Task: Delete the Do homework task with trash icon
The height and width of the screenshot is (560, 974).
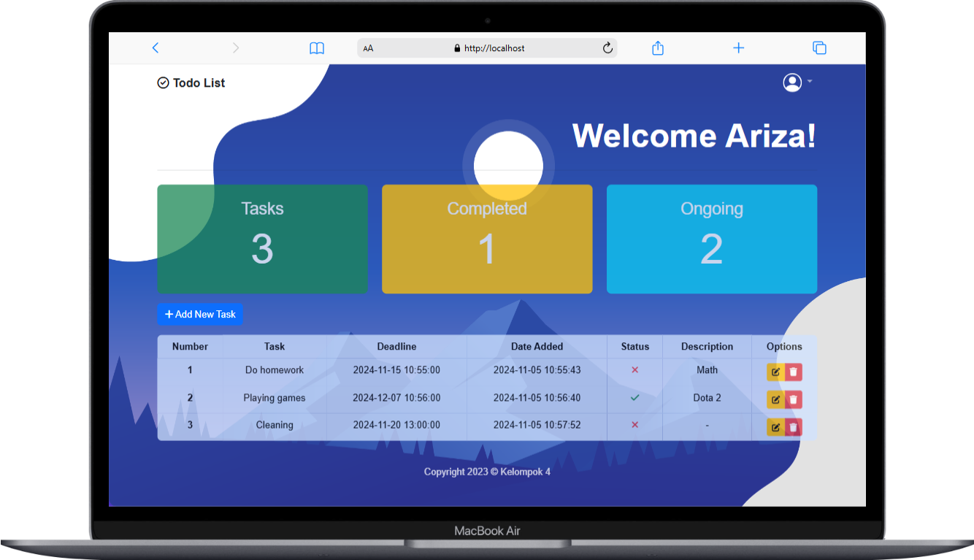Action: tap(794, 372)
